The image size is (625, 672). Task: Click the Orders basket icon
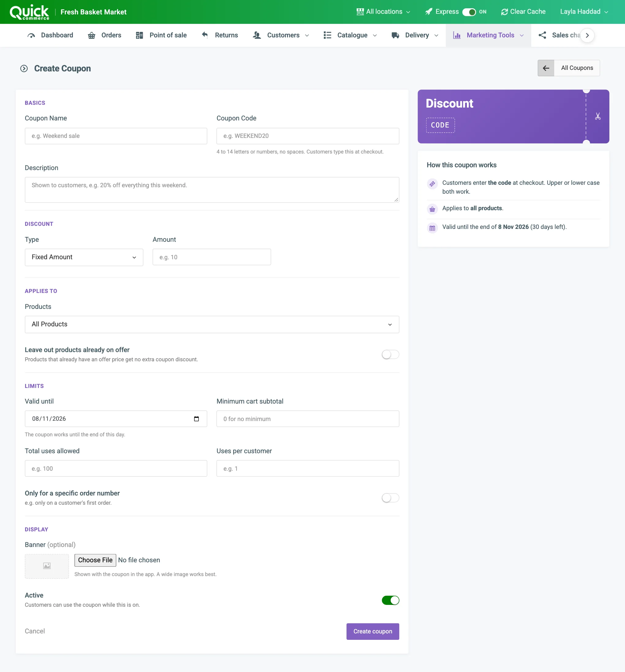click(x=91, y=35)
